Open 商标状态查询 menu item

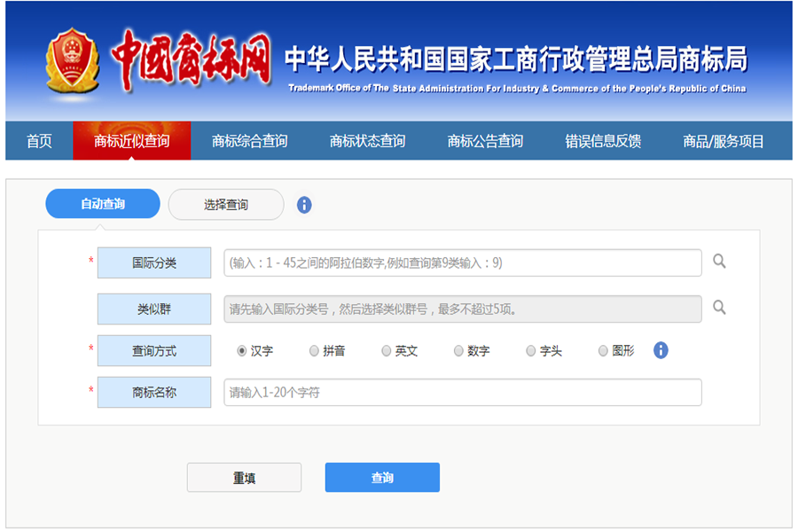tap(367, 141)
